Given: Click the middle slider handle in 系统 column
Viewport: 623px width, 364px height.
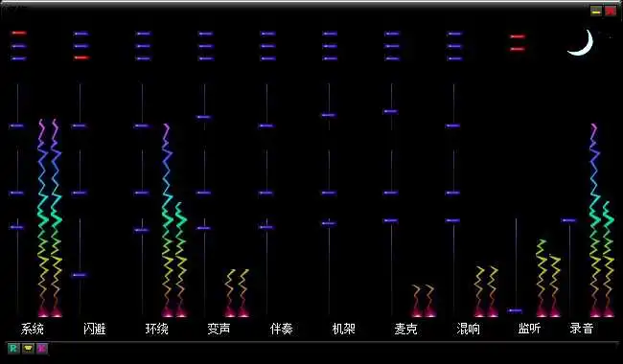Looking at the screenshot, I should point(16,193).
